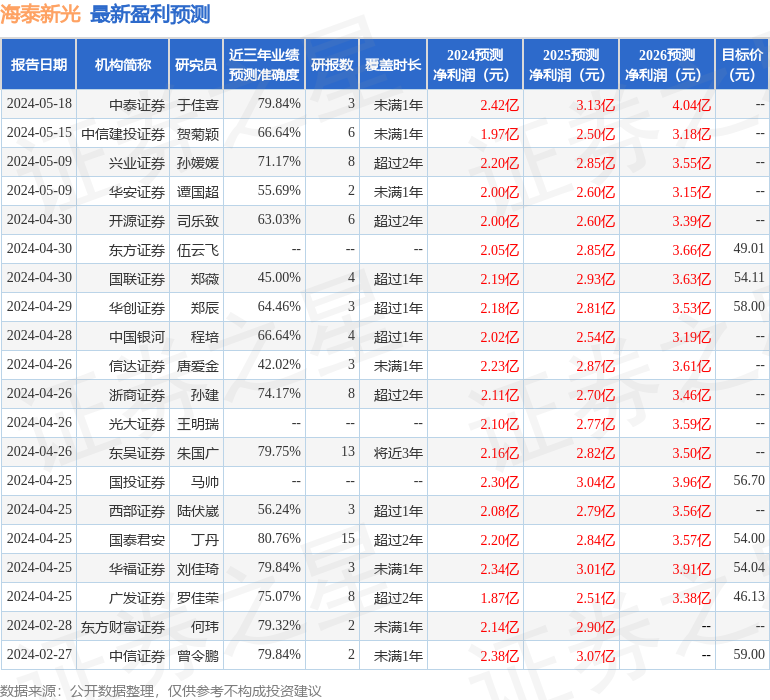
Task: Click the target price 56.70
Action: (749, 480)
